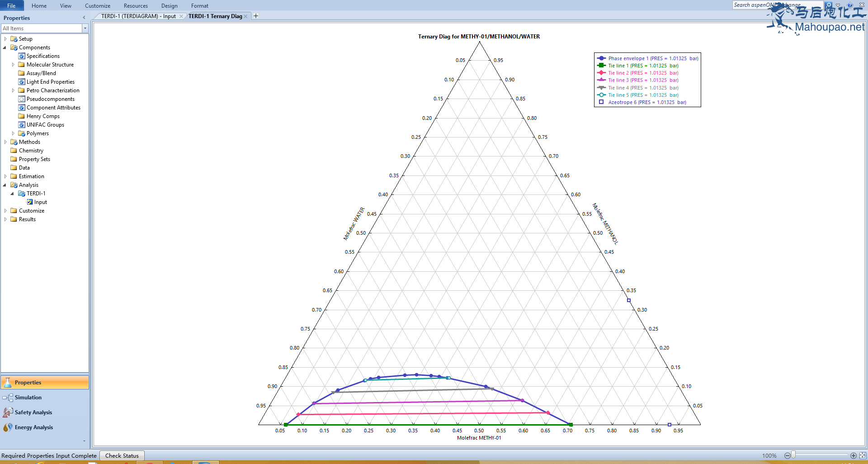Switch to TERDI-1 (TERDIAGRAM) Input tab

138,16
